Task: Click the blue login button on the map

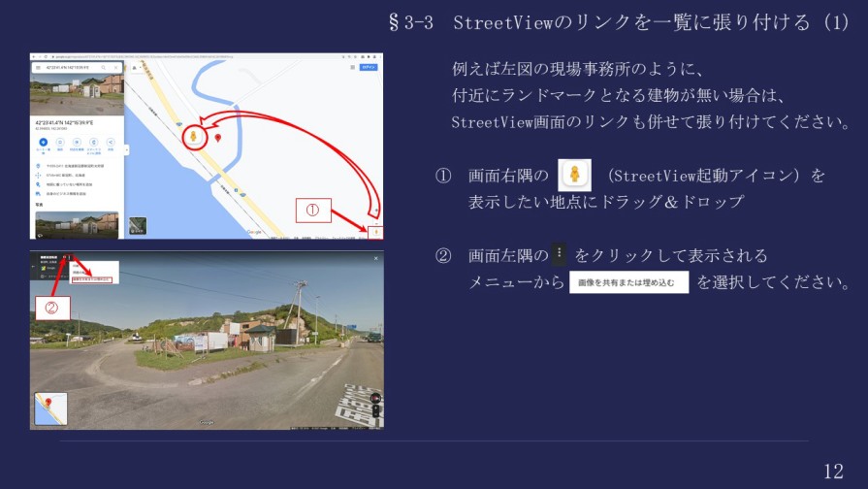Action: pyautogui.click(x=368, y=67)
